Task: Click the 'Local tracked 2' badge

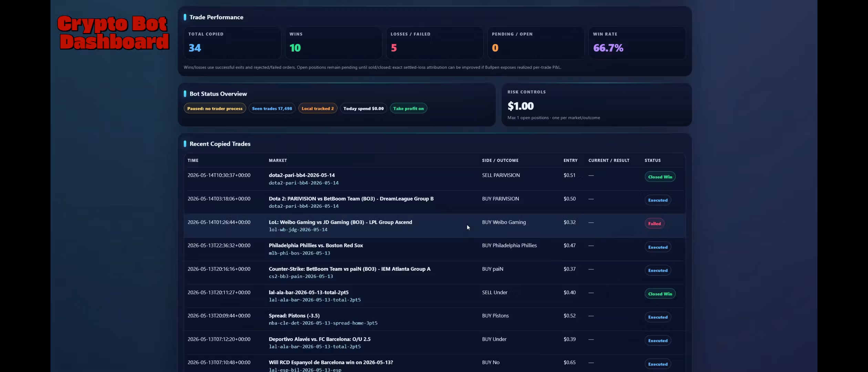Action: point(318,108)
